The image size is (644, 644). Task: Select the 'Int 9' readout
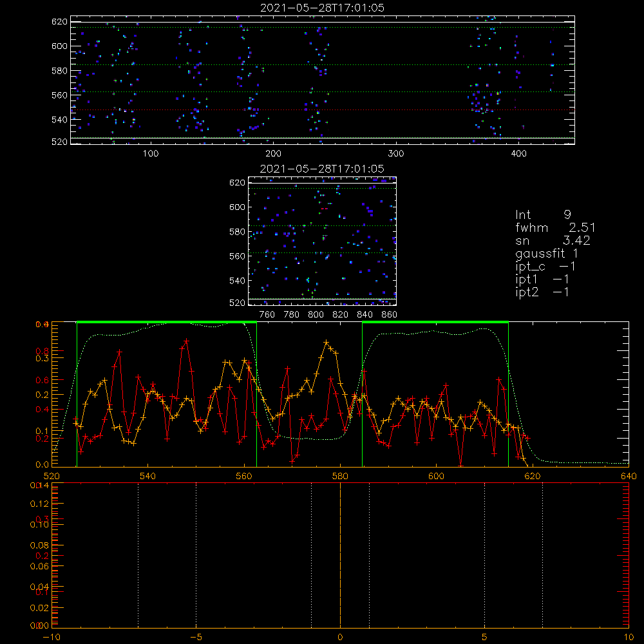pyautogui.click(x=543, y=214)
